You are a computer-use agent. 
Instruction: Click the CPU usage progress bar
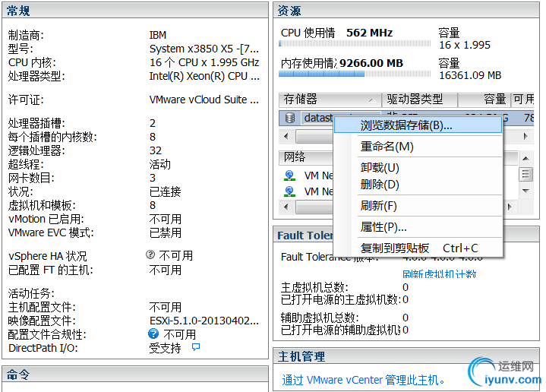(x=355, y=43)
